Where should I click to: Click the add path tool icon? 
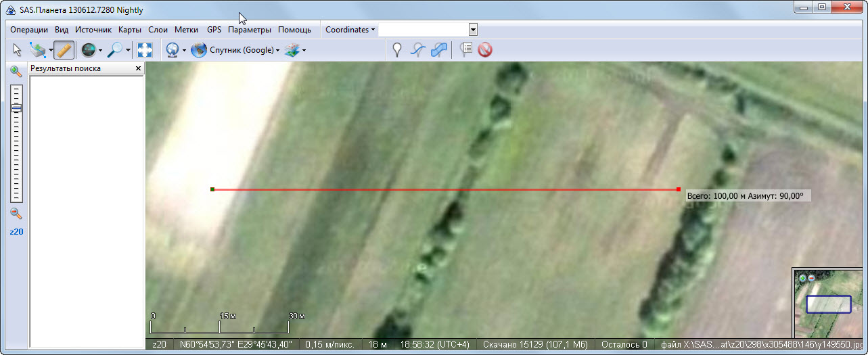pos(419,50)
